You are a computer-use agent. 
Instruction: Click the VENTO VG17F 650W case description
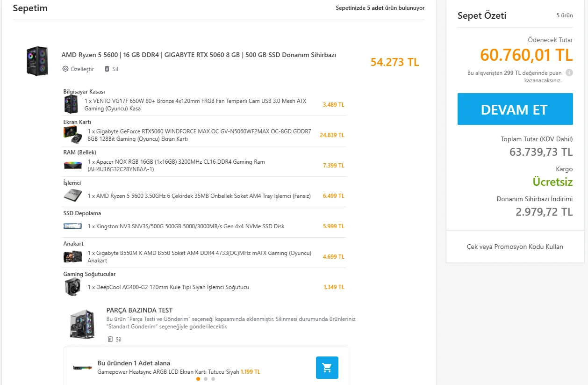point(195,105)
